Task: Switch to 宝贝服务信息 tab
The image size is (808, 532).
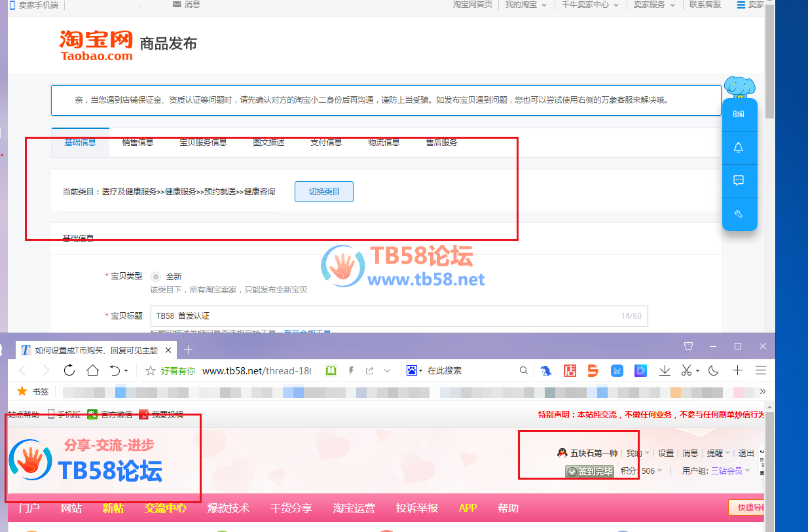Action: [203, 142]
